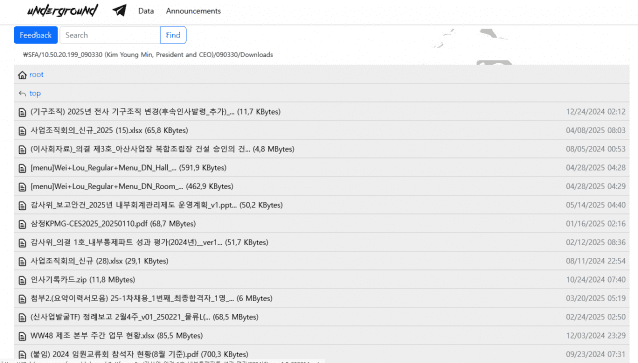
Task: Click file icon of WW48 xlsx row
Action: tap(22, 336)
